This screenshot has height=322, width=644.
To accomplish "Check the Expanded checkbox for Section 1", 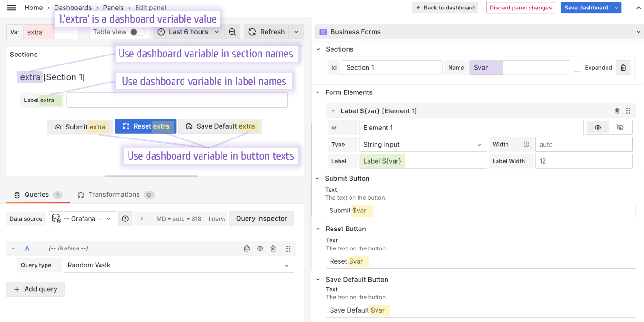I will coord(578,67).
